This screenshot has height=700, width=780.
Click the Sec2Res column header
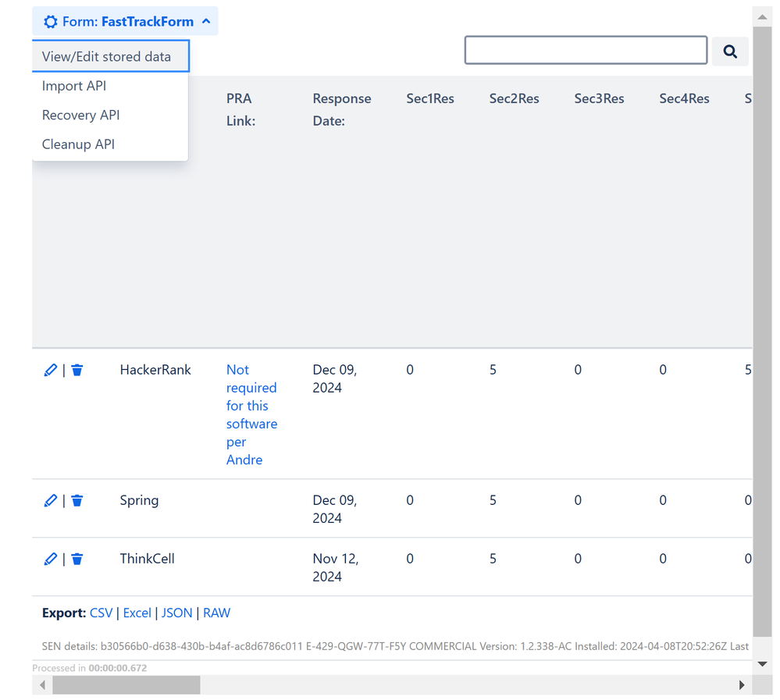514,98
